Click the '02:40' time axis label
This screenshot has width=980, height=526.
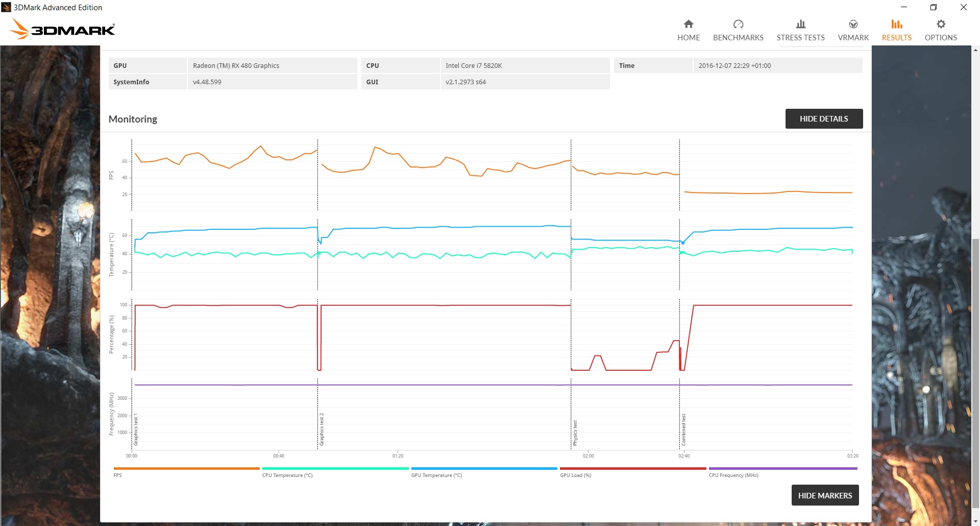[x=683, y=456]
